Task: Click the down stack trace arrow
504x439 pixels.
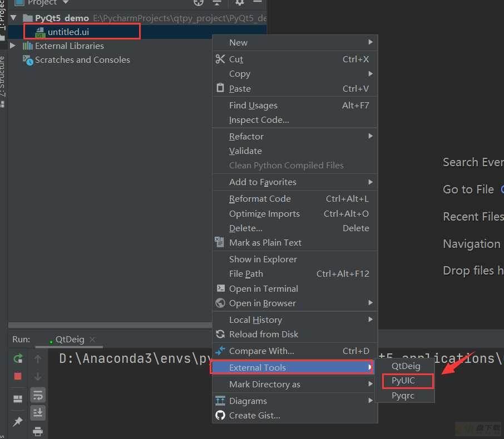Action: point(38,376)
